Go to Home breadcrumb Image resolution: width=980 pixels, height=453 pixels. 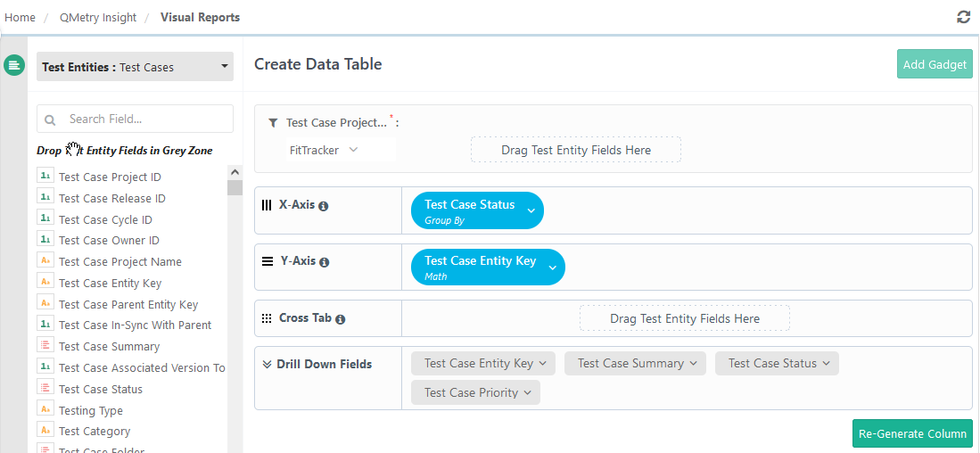pyautogui.click(x=20, y=17)
